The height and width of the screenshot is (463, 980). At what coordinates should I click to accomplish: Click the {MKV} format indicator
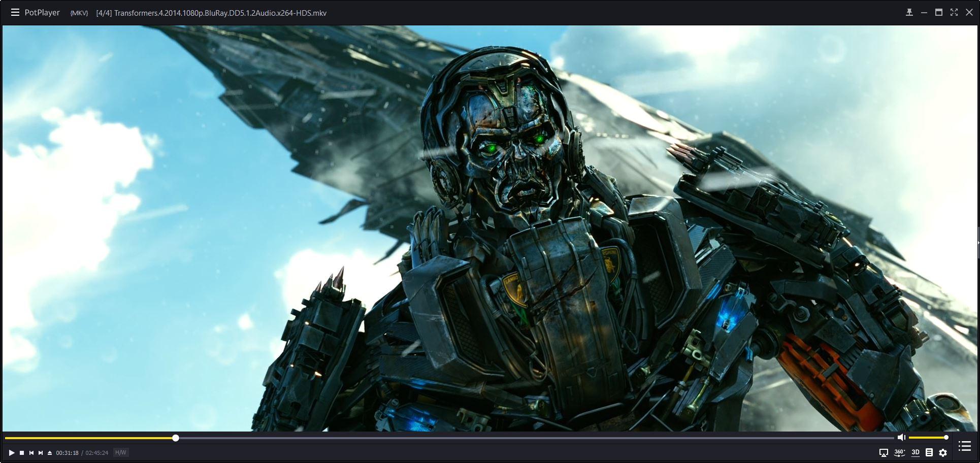pos(79,13)
